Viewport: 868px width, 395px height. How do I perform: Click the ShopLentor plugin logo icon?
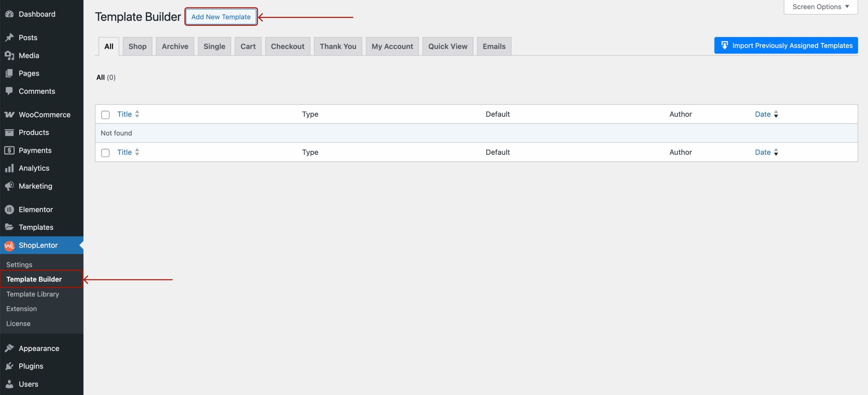[x=9, y=245]
